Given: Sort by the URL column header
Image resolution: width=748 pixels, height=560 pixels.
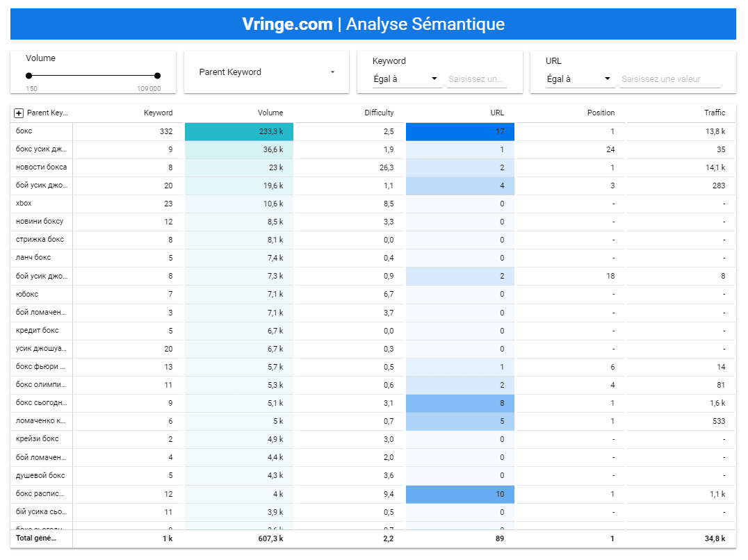Looking at the screenshot, I should tap(497, 113).
